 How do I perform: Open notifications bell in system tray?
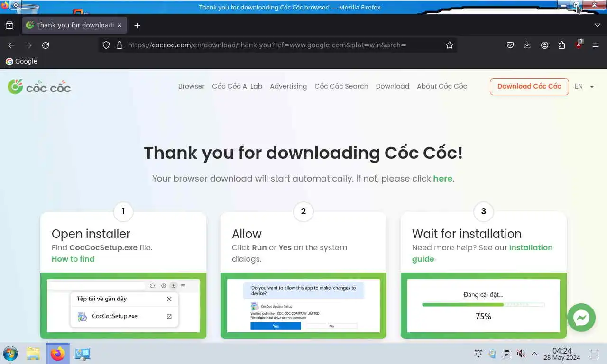(x=478, y=354)
